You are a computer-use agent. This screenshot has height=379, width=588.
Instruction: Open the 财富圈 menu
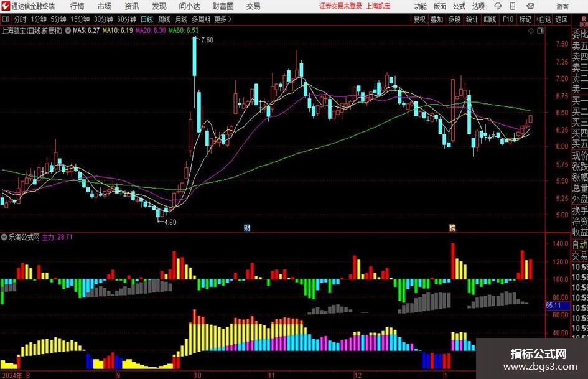[223, 6]
